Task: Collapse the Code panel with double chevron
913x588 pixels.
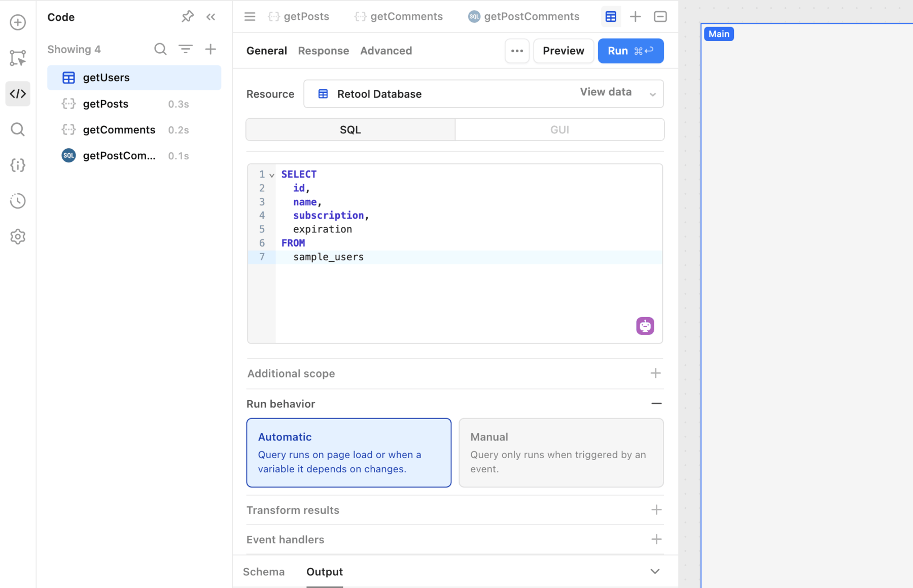Action: coord(211,17)
